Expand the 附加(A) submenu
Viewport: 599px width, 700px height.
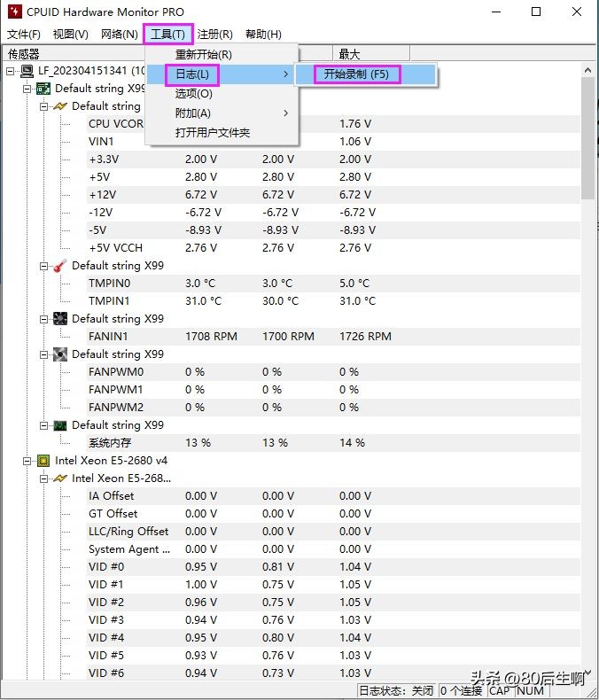222,113
